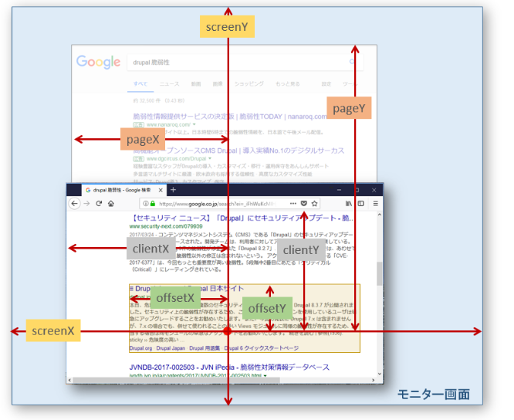
Task: Minimize the Firefox window
Action: point(340,190)
